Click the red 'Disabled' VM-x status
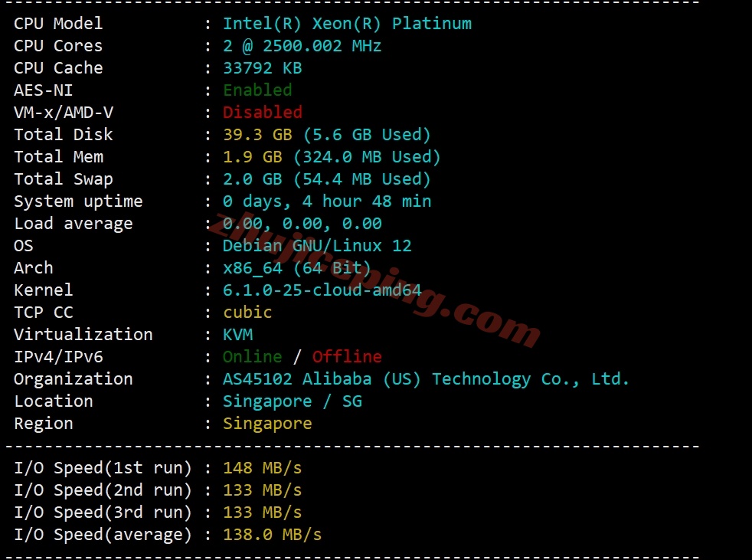The width and height of the screenshot is (752, 560). click(263, 113)
